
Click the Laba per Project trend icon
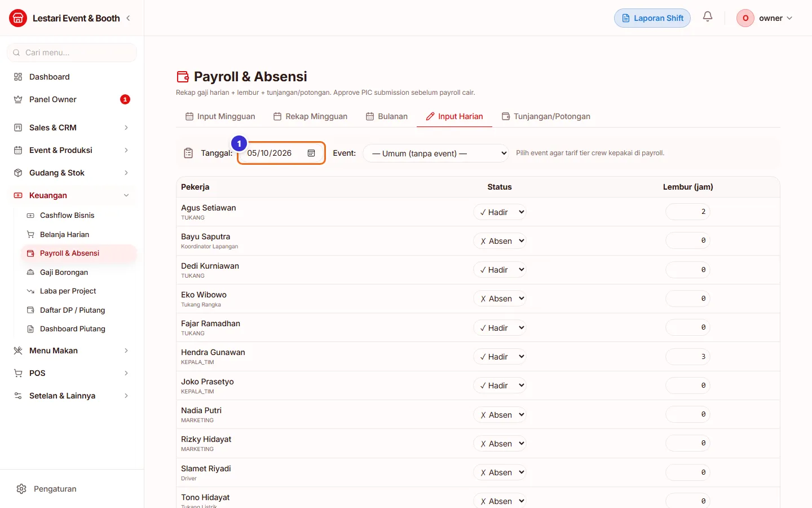coord(30,291)
